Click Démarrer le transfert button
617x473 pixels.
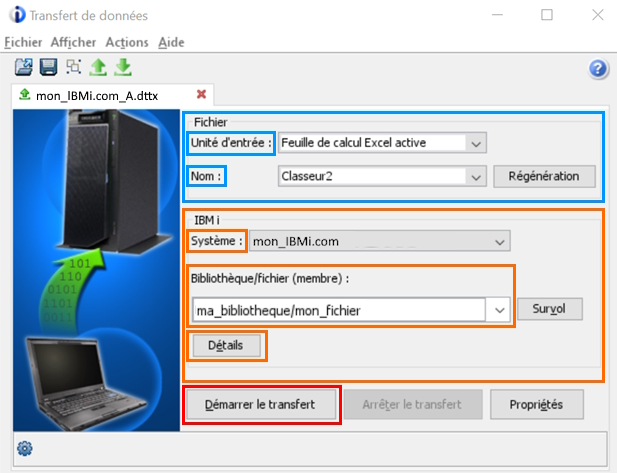(x=260, y=405)
